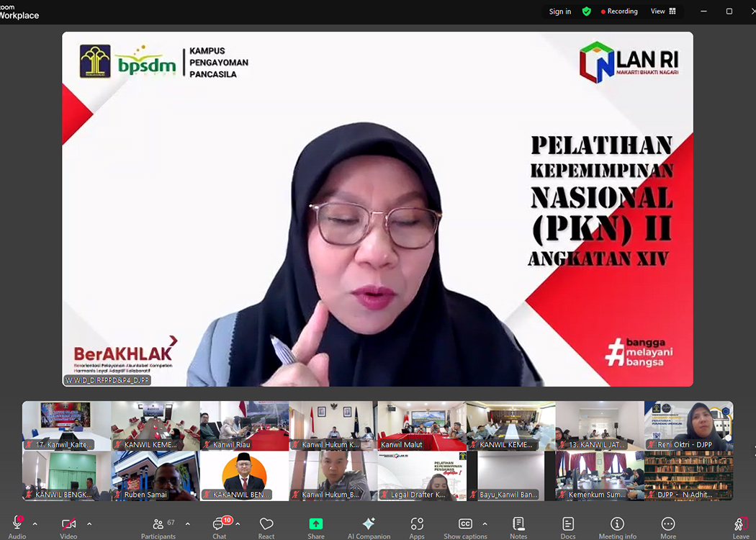Show the Meeting info details

click(x=617, y=526)
